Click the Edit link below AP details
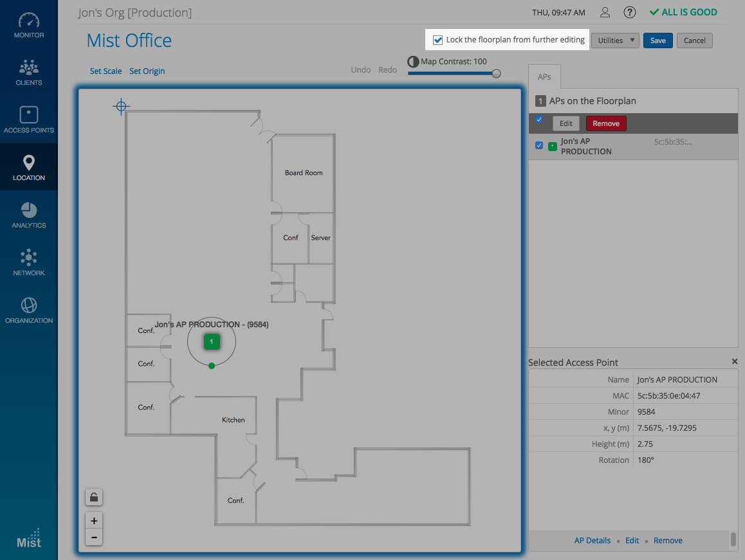 [632, 541]
